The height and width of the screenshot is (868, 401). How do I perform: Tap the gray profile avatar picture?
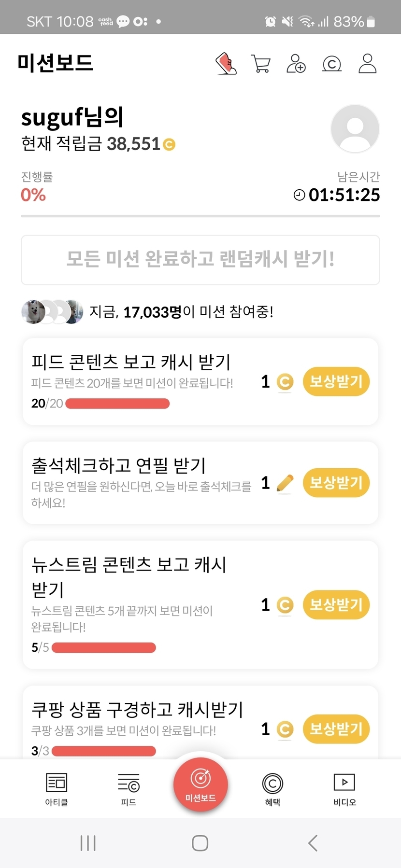[x=355, y=128]
